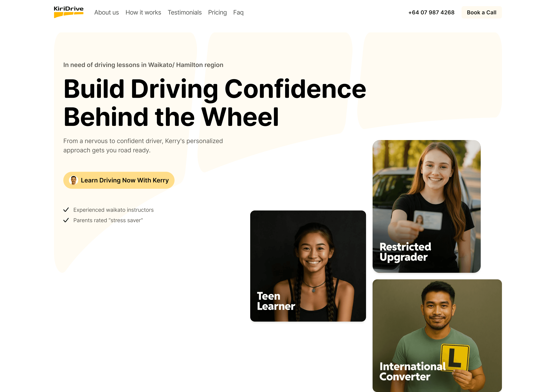Click the checkmark beside Experienced waikato instructors
Viewport: 556px width, 392px height.
[x=66, y=210]
